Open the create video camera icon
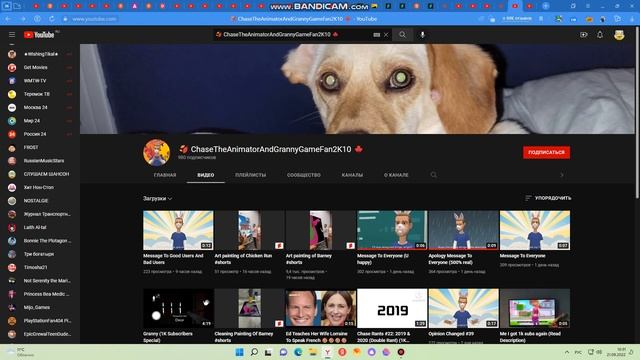 pos(584,35)
